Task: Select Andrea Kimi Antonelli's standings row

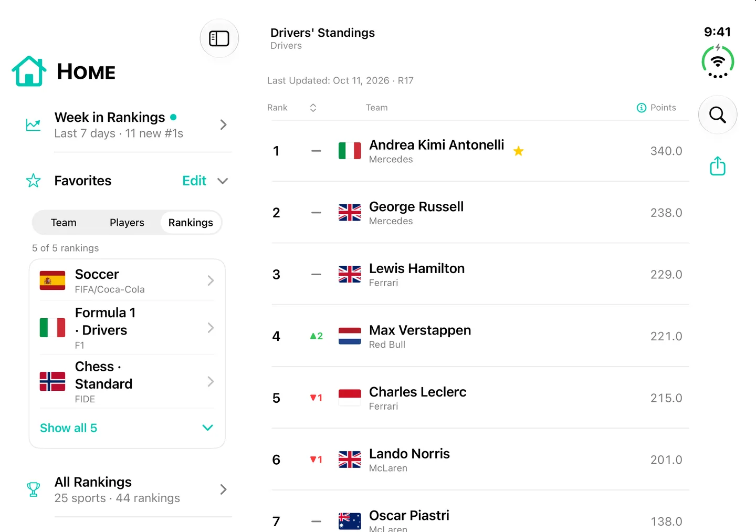Action: (x=480, y=151)
